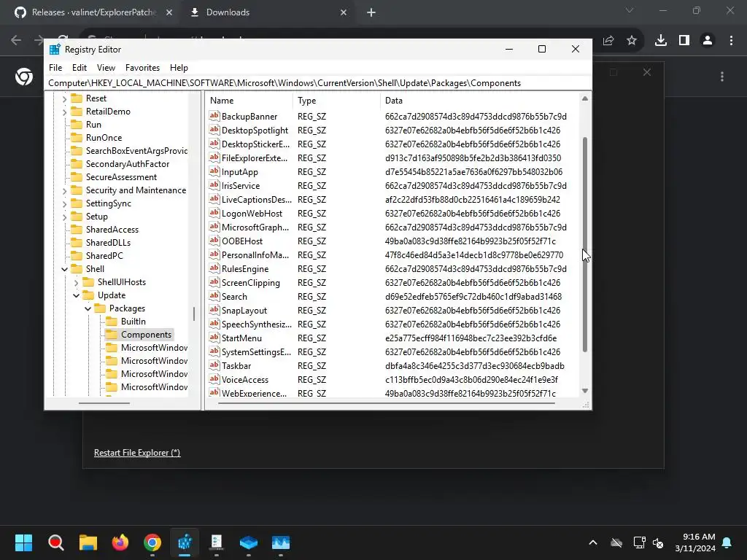Select the FileExplorerExte... value name

[255, 158]
